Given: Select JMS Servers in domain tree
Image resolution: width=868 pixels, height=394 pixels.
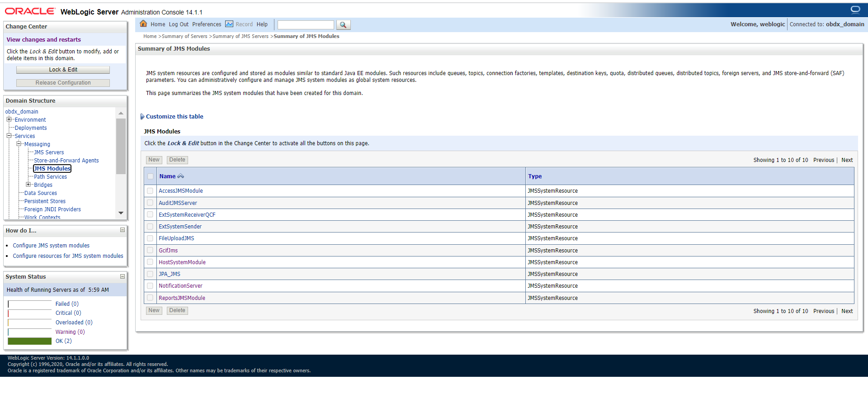Looking at the screenshot, I should pyautogui.click(x=49, y=152).
